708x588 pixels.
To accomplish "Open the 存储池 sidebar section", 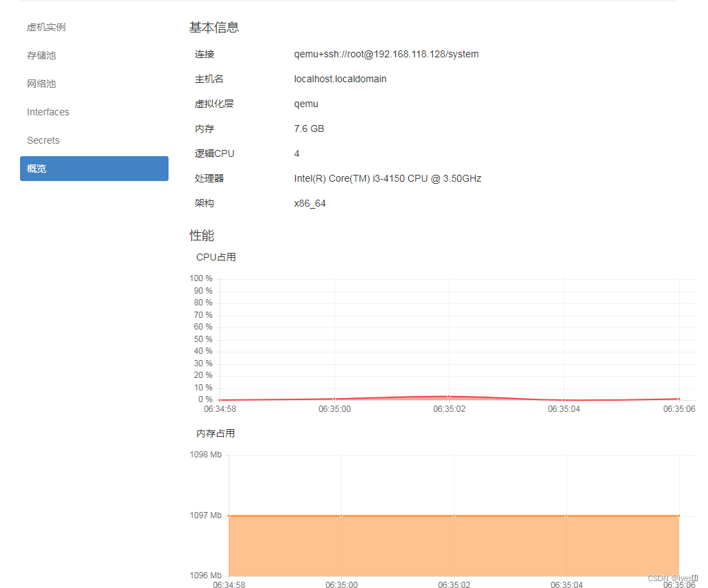I will 41,55.
